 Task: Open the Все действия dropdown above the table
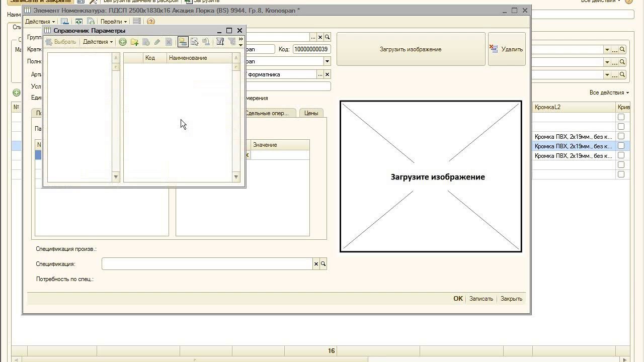point(609,93)
